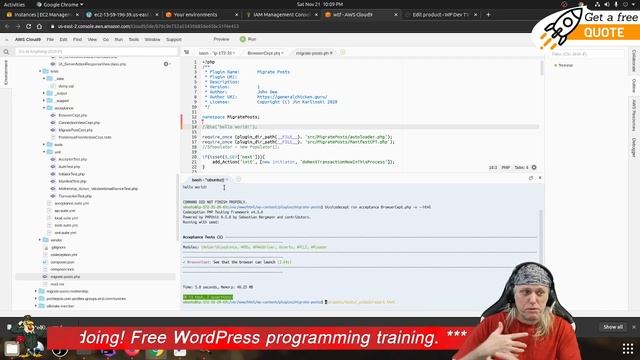
Task: Expand the _support folder arrow
Action: click(x=44, y=101)
